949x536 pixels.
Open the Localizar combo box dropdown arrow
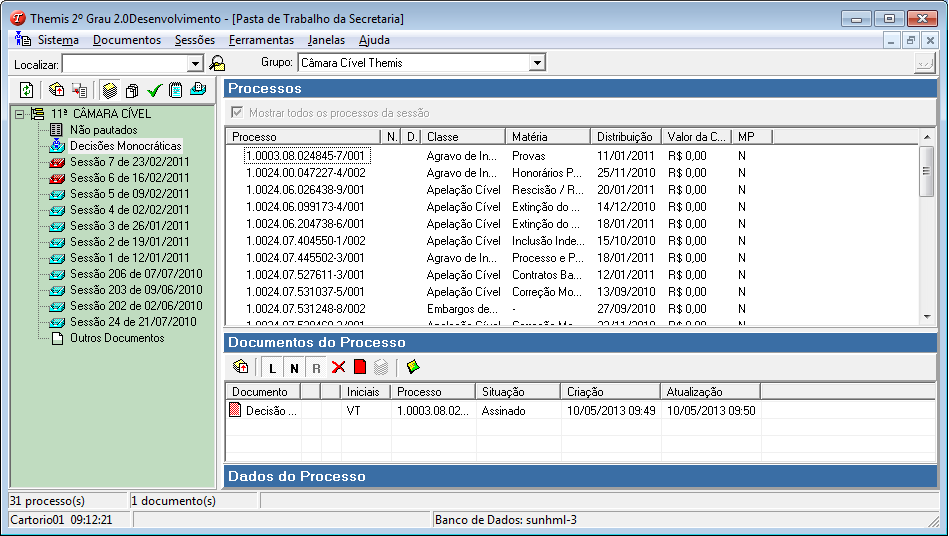(195, 64)
